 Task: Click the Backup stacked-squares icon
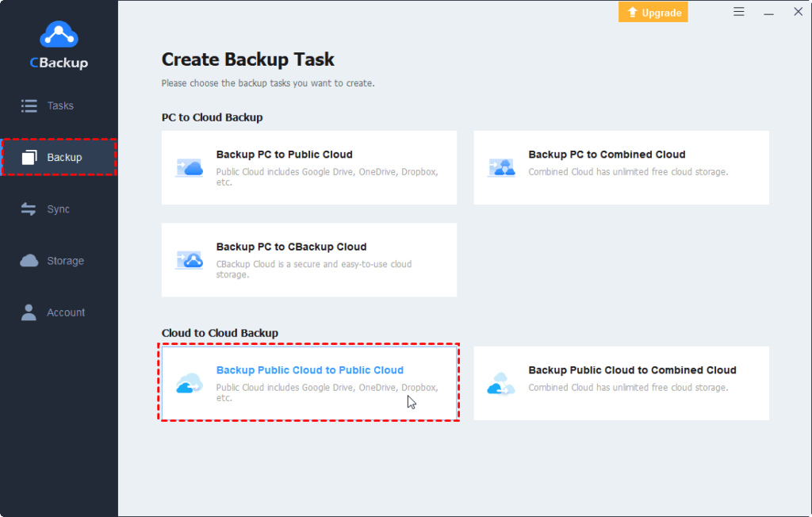29,157
